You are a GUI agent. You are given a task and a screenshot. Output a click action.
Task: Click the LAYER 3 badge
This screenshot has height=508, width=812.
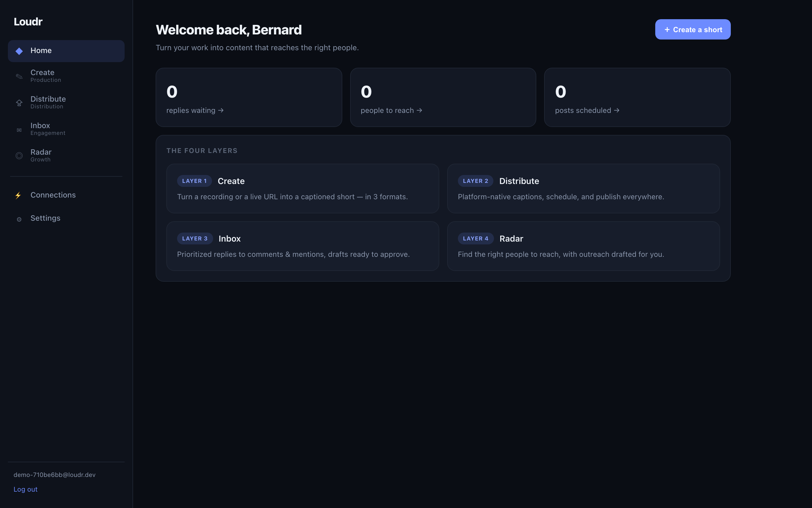(195, 238)
